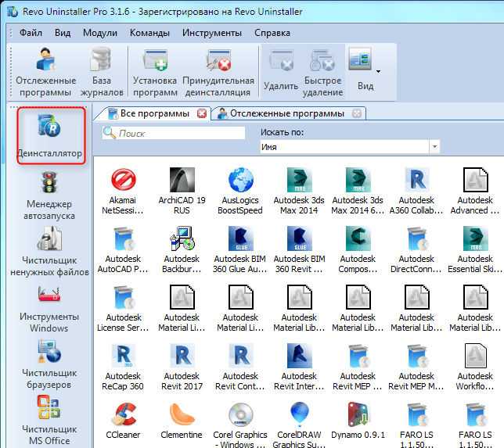Select Autodesk License Ser... program
This screenshot has width=504, height=448.
pyautogui.click(x=122, y=309)
